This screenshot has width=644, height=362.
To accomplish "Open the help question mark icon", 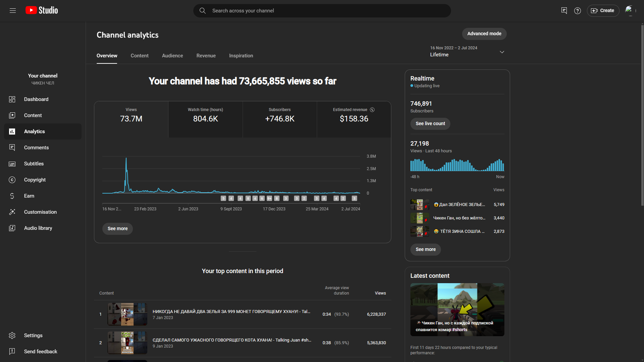I will coord(577,11).
